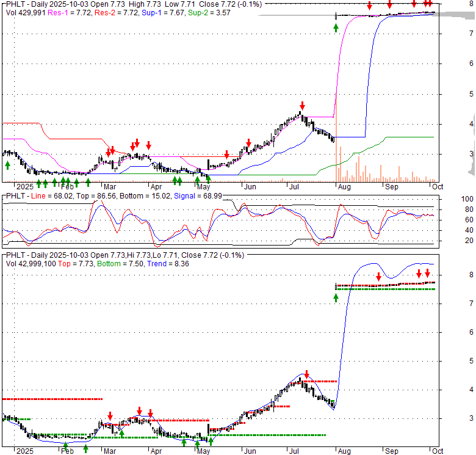The height and width of the screenshot is (455, 476).
Task: Click the '60' level on oscillator axis
Action: click(469, 220)
